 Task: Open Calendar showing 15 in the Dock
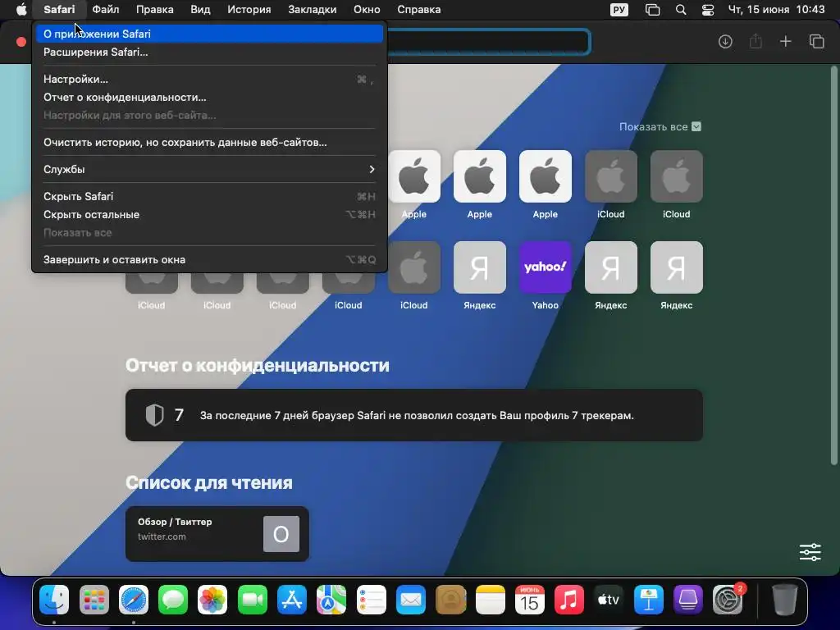529,600
